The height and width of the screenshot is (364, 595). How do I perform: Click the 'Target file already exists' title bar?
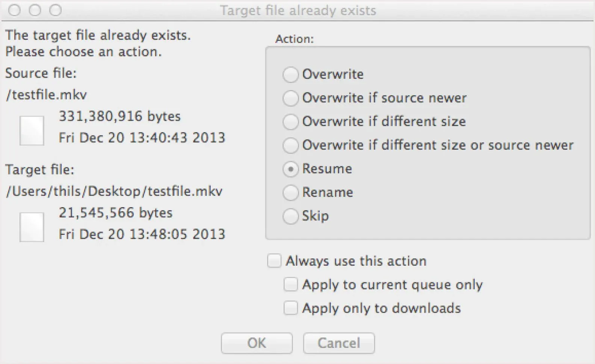[x=298, y=11]
